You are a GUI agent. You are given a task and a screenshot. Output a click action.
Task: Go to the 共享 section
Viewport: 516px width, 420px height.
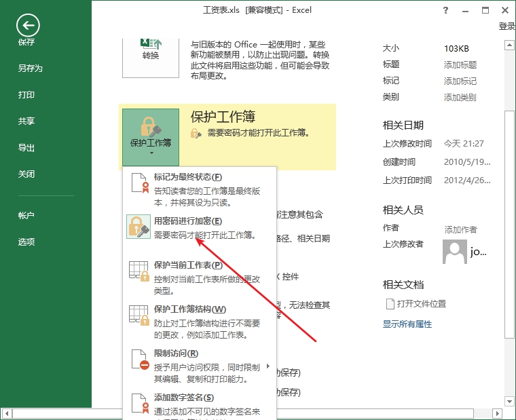[26, 121]
